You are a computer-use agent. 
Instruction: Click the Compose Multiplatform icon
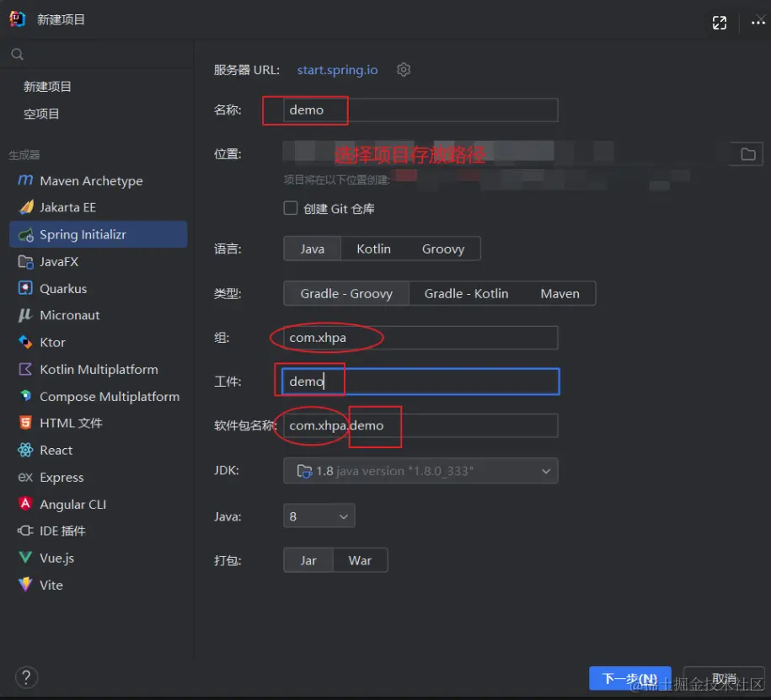[x=25, y=396]
